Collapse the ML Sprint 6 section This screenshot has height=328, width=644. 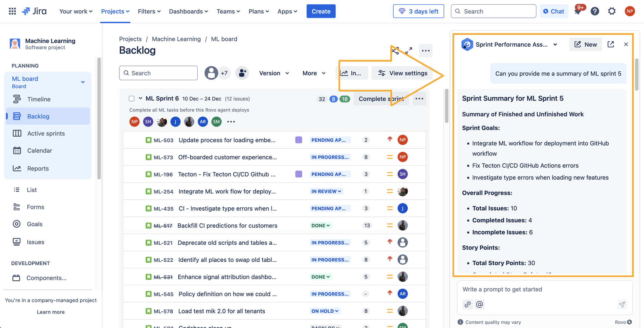(140, 98)
